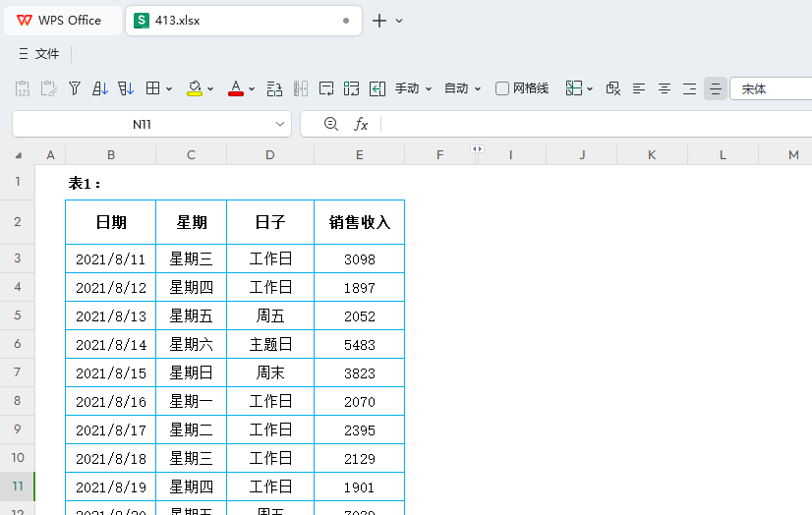Image resolution: width=812 pixels, height=515 pixels.
Task: Select the 周五 cell in row 5
Action: click(x=270, y=315)
